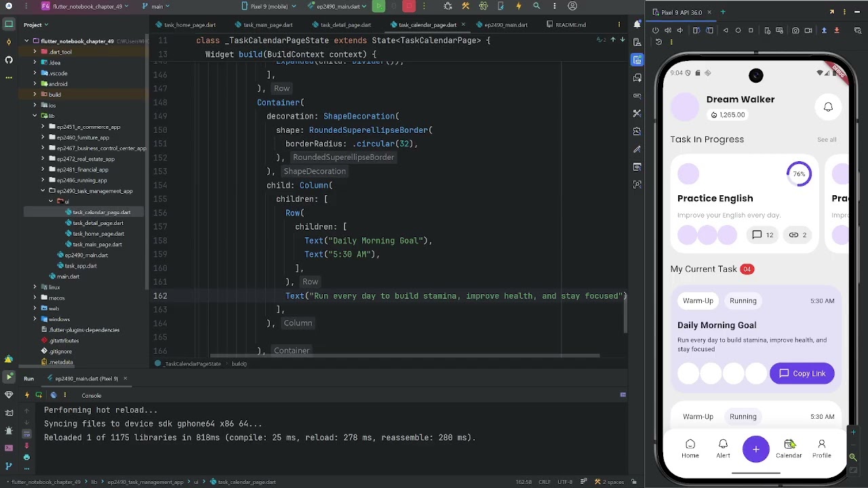Tap emulator Back triangle button
The image size is (868, 488).
(x=726, y=30)
